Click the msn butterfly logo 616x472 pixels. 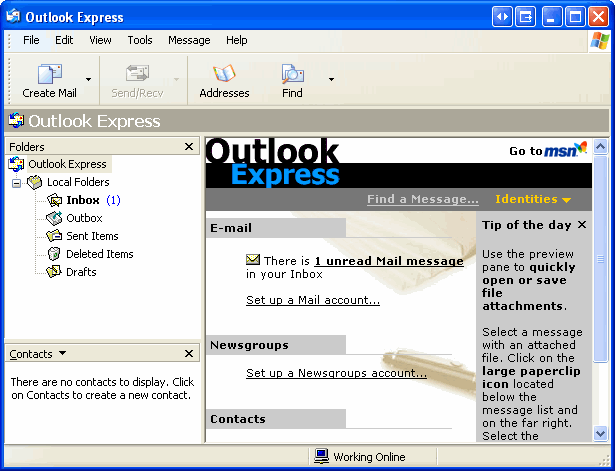tap(581, 148)
